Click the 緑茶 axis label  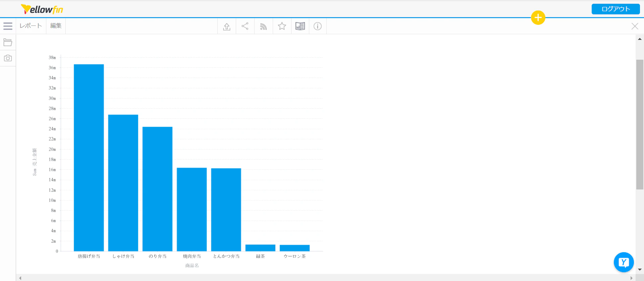tap(260, 256)
